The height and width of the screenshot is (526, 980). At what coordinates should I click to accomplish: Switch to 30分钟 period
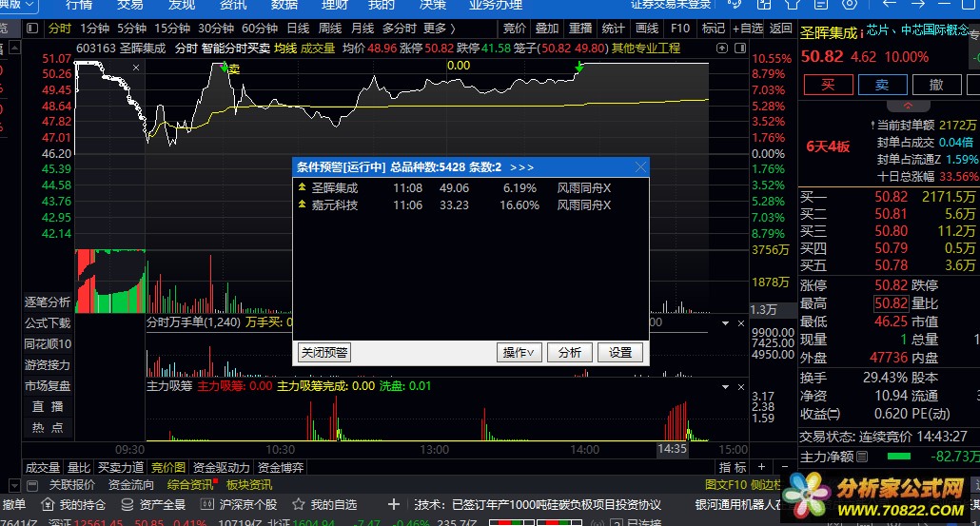(216, 29)
